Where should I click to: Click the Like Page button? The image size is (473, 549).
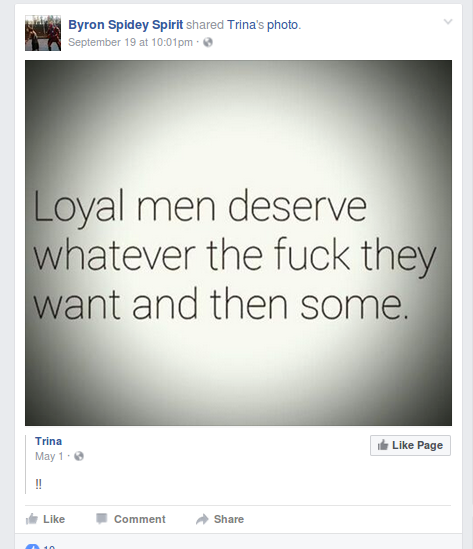tap(410, 445)
